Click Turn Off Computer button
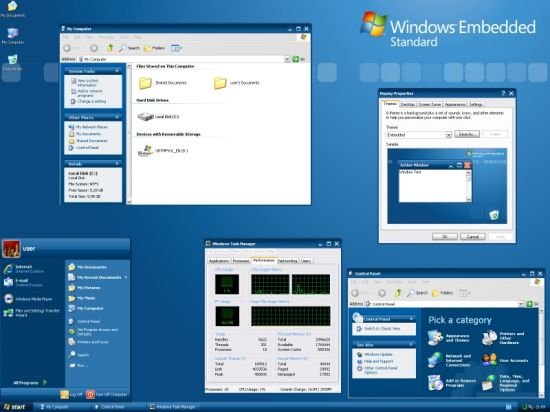 click(x=107, y=394)
